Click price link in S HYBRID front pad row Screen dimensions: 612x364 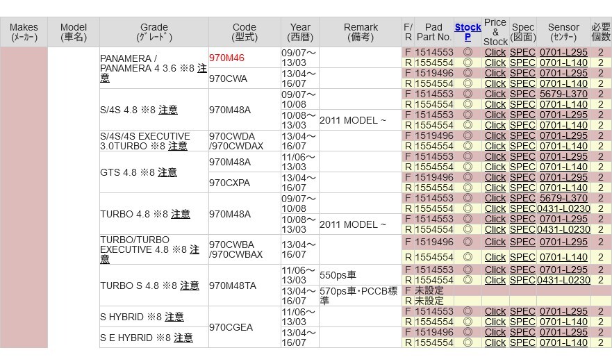click(495, 311)
